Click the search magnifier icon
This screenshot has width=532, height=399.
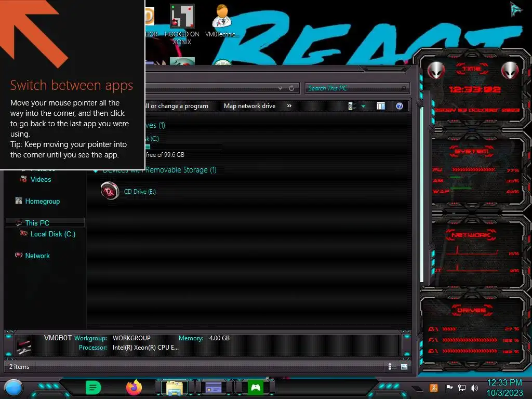pos(404,88)
